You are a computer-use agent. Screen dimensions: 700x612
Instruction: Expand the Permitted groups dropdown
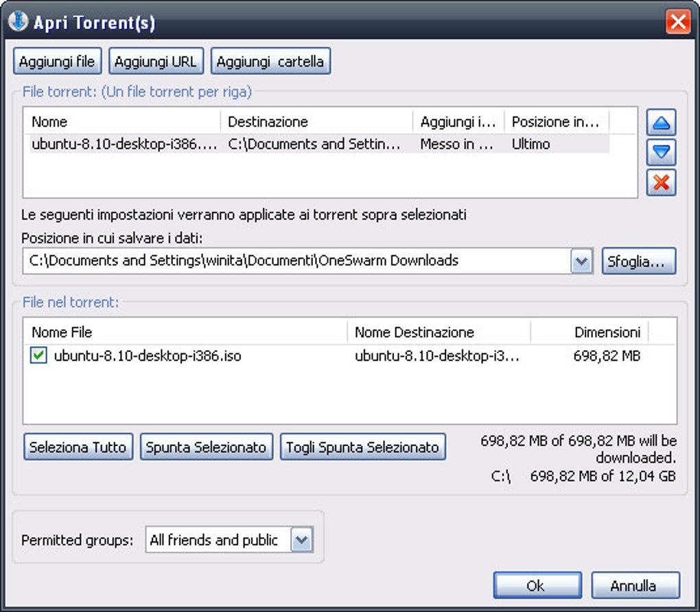[301, 540]
